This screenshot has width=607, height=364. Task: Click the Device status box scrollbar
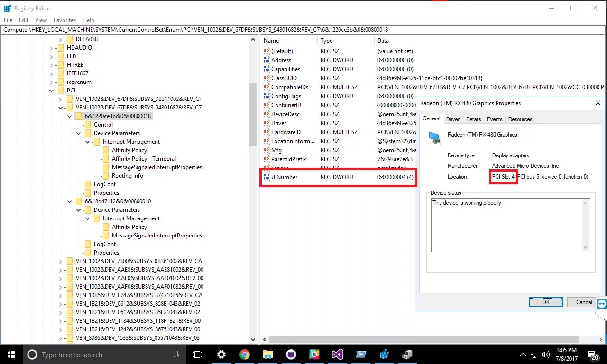586,225
